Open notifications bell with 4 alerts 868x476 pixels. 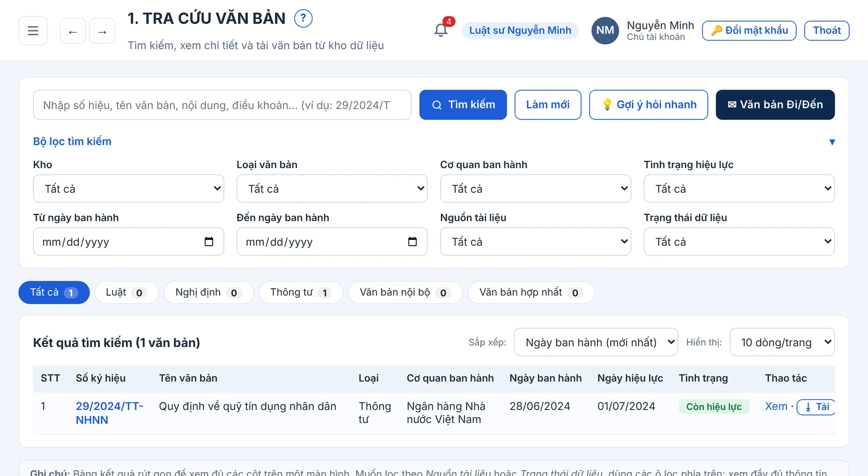point(441,30)
